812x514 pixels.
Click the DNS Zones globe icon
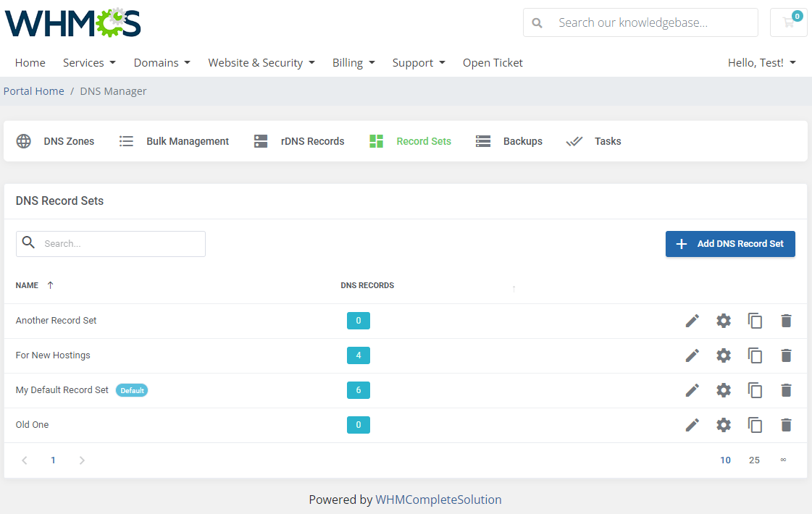23,141
